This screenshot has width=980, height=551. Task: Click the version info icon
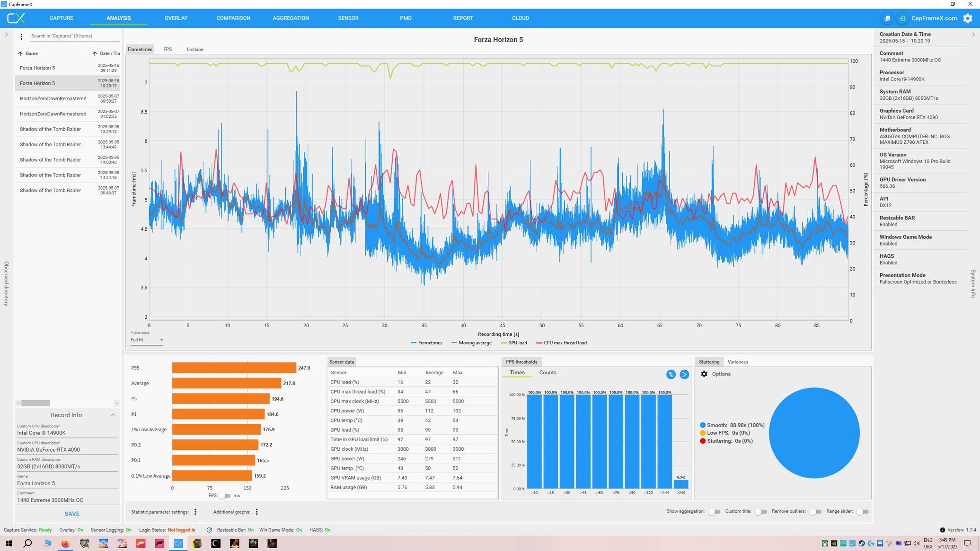942,530
